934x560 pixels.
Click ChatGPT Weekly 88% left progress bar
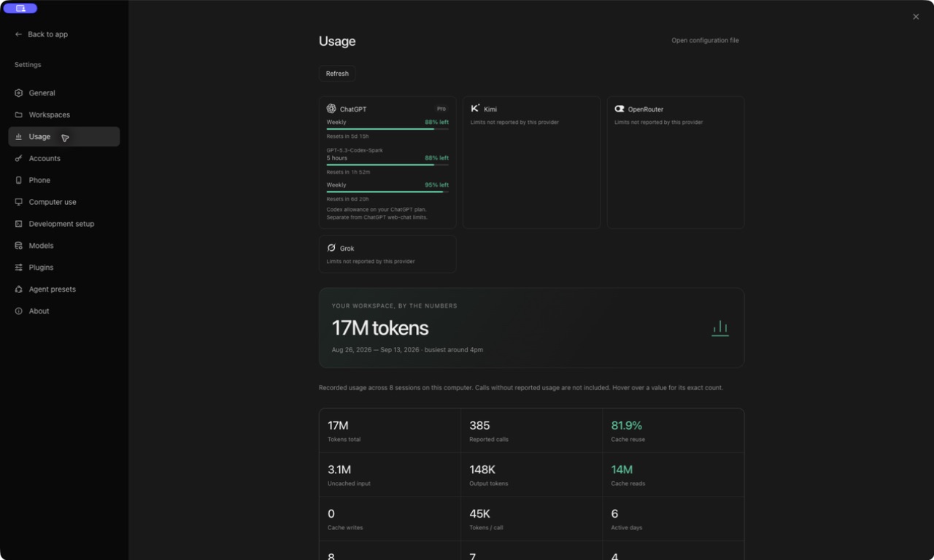[x=387, y=129]
